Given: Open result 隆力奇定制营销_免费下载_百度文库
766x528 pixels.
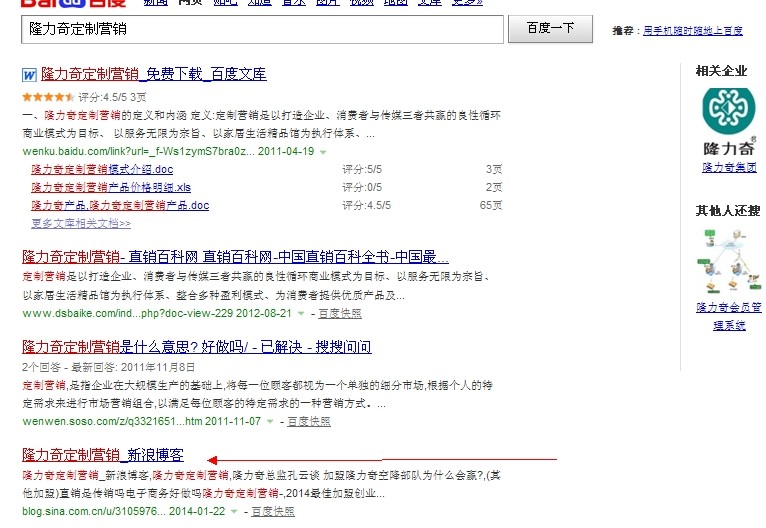Looking at the screenshot, I should point(154,74).
